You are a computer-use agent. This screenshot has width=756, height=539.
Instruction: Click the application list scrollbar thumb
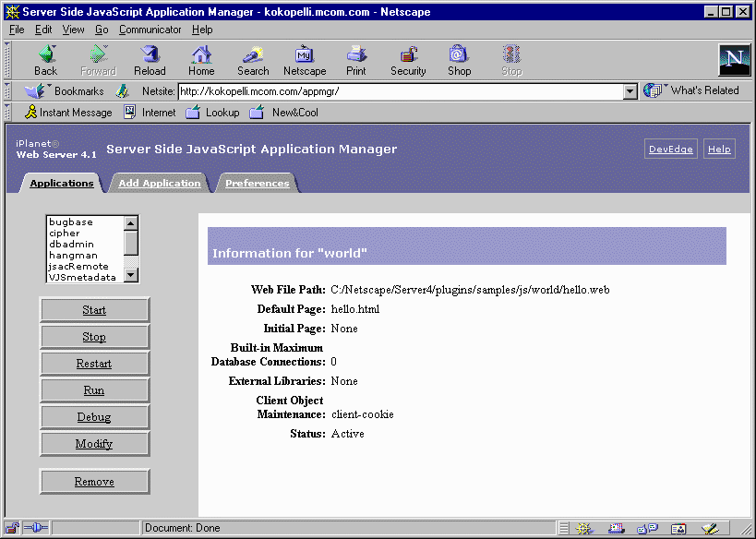[131, 243]
